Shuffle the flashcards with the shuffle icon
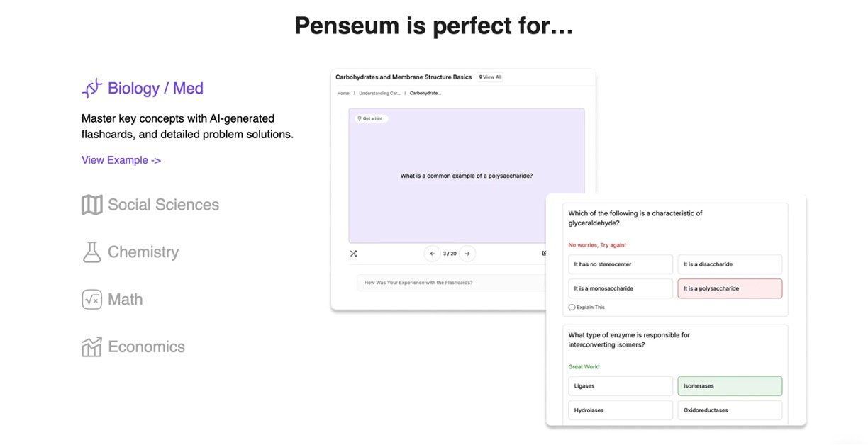The image size is (868, 445). (x=354, y=253)
